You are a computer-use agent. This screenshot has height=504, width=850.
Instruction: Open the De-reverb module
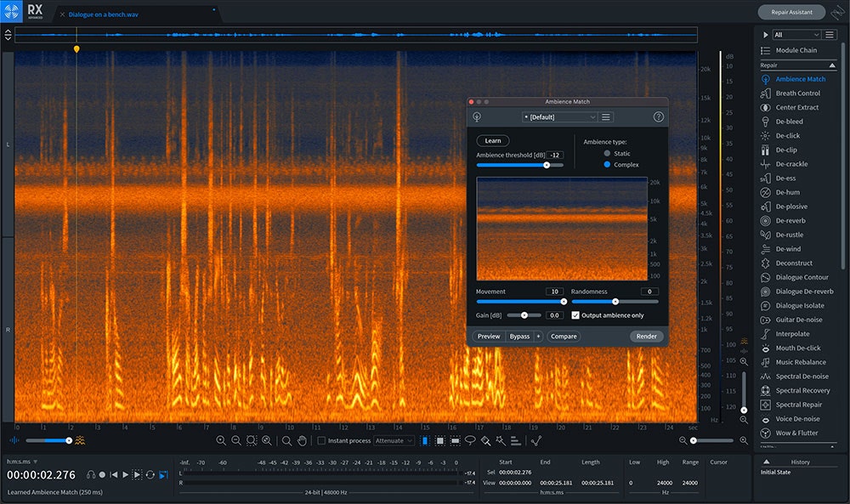point(790,221)
